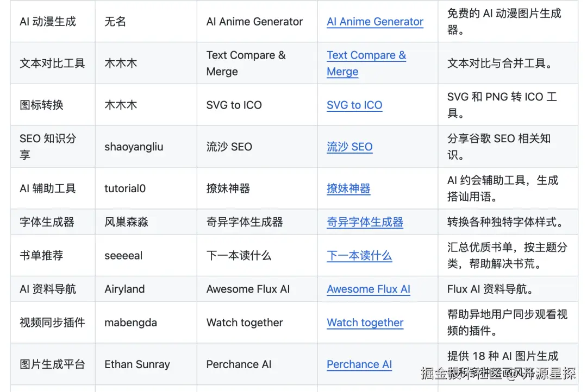
Task: Open the 流沙 SEO link
Action: (x=349, y=147)
